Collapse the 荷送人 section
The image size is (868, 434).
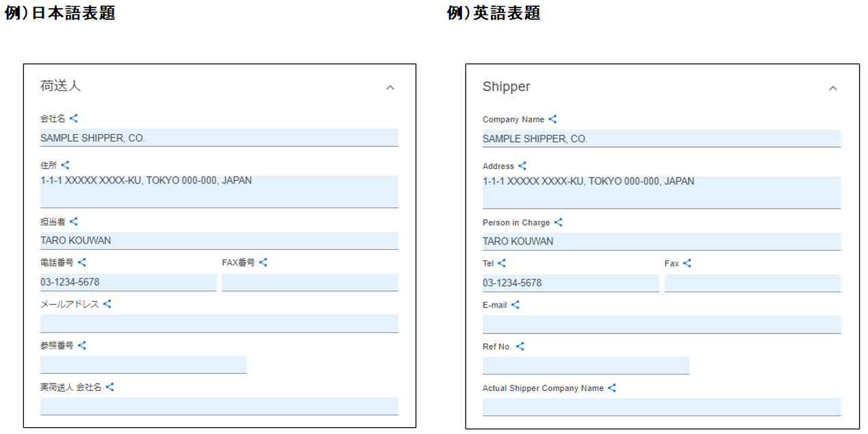pyautogui.click(x=390, y=88)
